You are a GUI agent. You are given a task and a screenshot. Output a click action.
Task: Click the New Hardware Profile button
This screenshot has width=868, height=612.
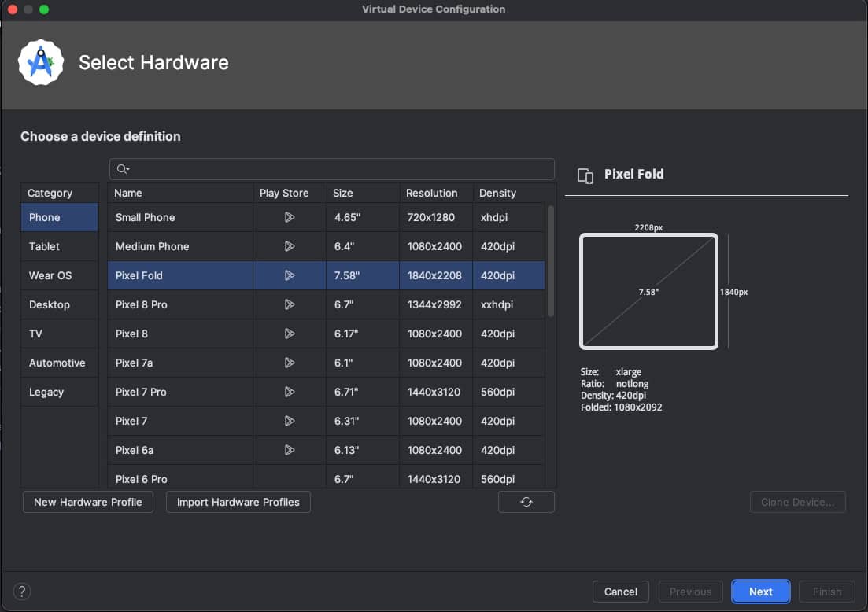tap(87, 502)
